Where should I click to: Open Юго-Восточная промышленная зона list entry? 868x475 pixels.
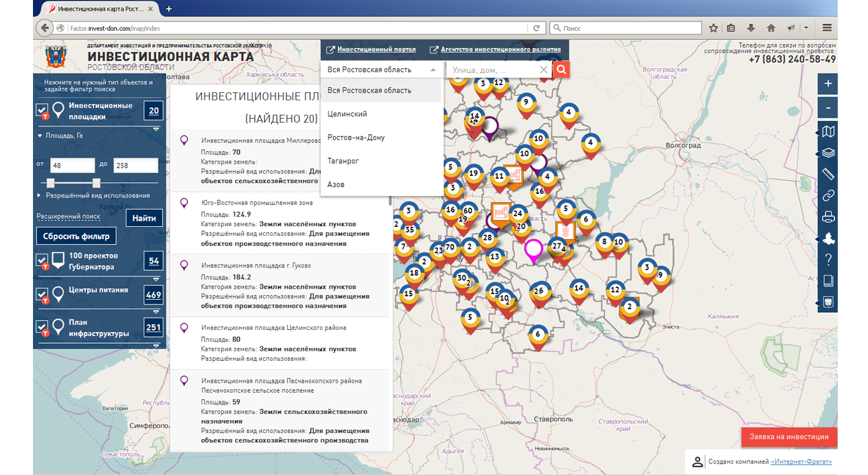click(x=279, y=223)
